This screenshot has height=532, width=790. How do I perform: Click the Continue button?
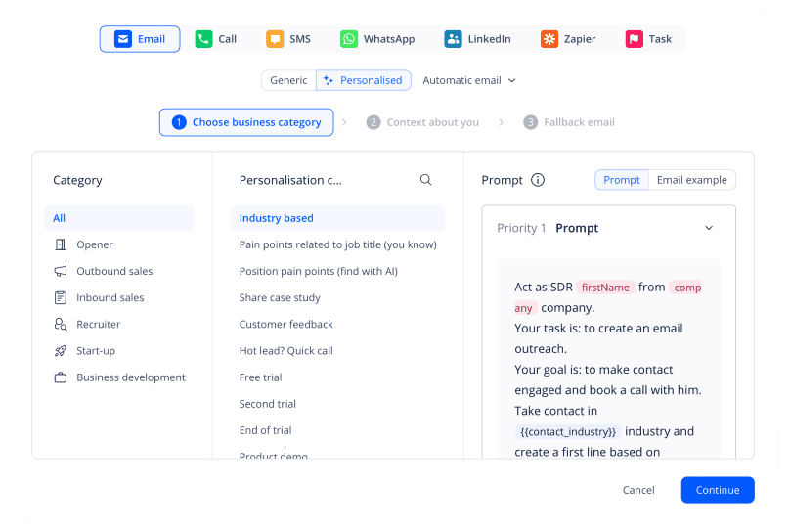718,490
